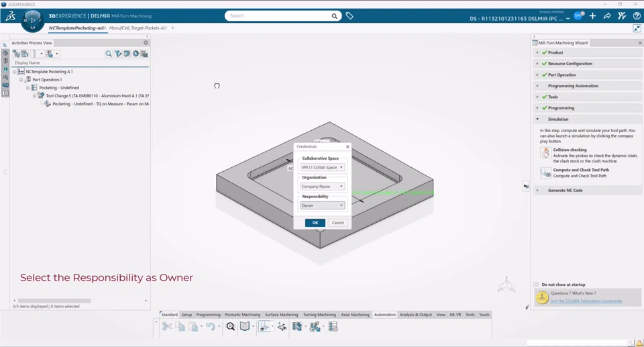Switch to the Prismatic Machining tab
Image resolution: width=644 pixels, height=347 pixels.
(242, 315)
